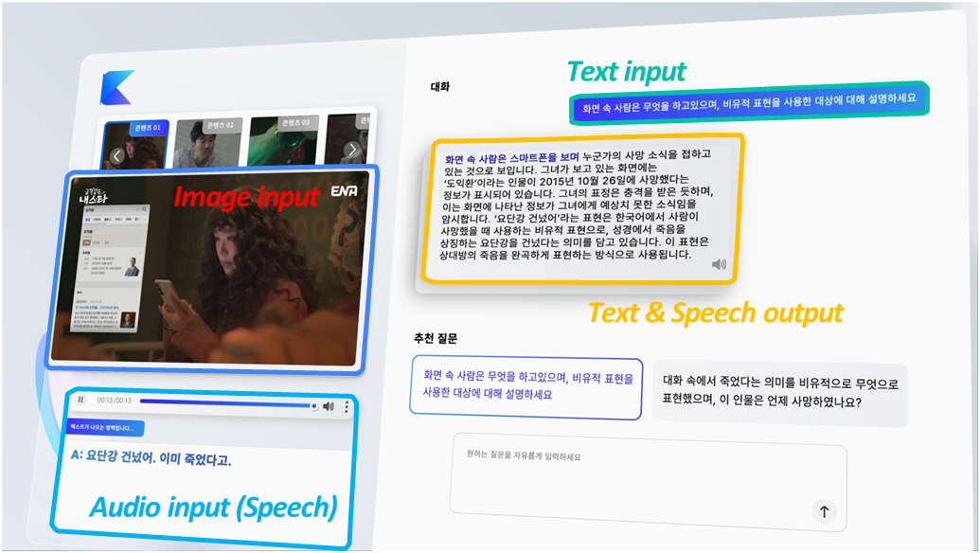
Task: Pause the audio clip playback
Action: [80, 400]
